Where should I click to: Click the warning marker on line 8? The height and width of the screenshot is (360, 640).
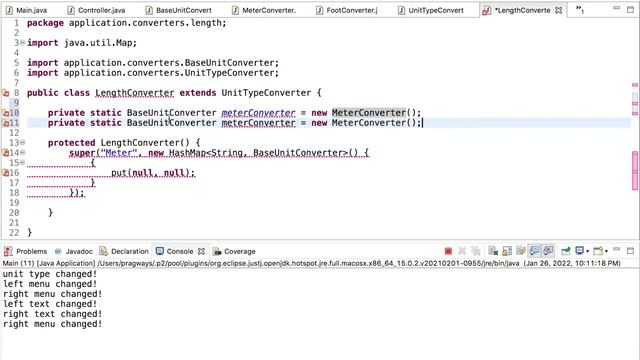5,93
